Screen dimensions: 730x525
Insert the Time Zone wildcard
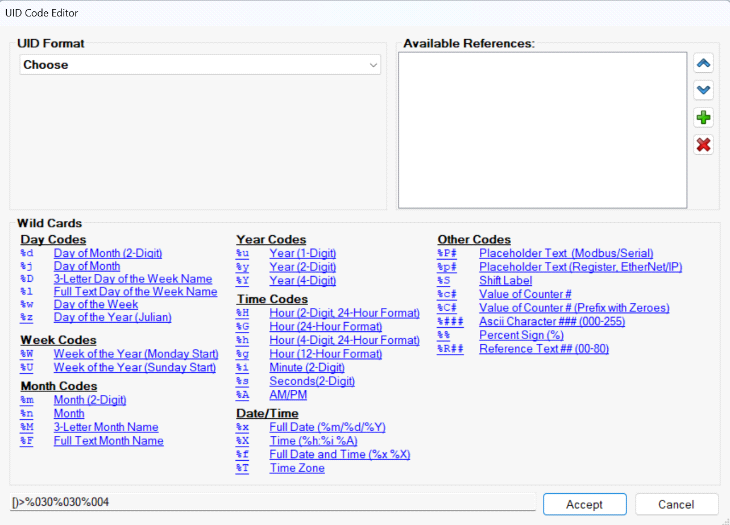click(297, 469)
